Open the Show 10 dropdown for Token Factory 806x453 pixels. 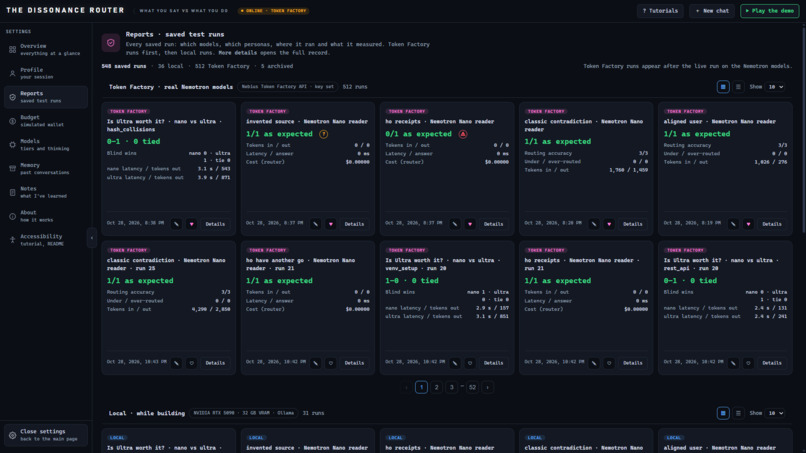point(776,87)
